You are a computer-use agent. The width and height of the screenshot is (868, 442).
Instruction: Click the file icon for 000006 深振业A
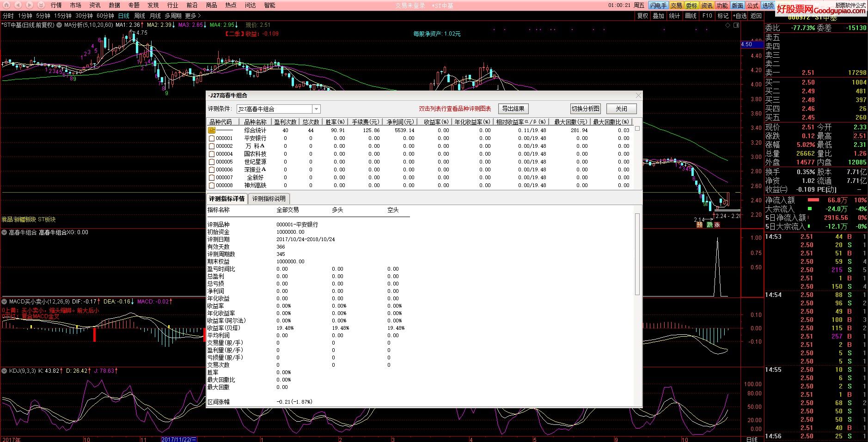pos(212,170)
